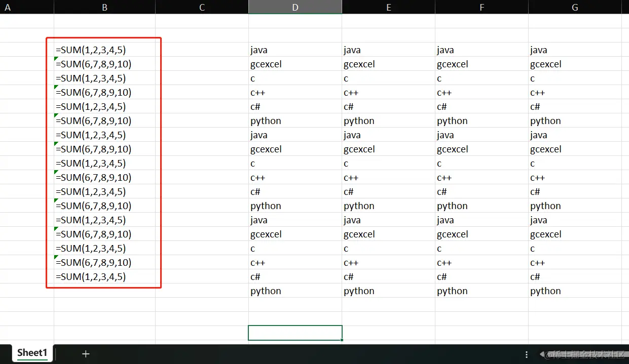Image resolution: width=629 pixels, height=364 pixels.
Task: Select bottommost =SUM(1,2,3,4,5) cell in column B
Action: point(104,276)
